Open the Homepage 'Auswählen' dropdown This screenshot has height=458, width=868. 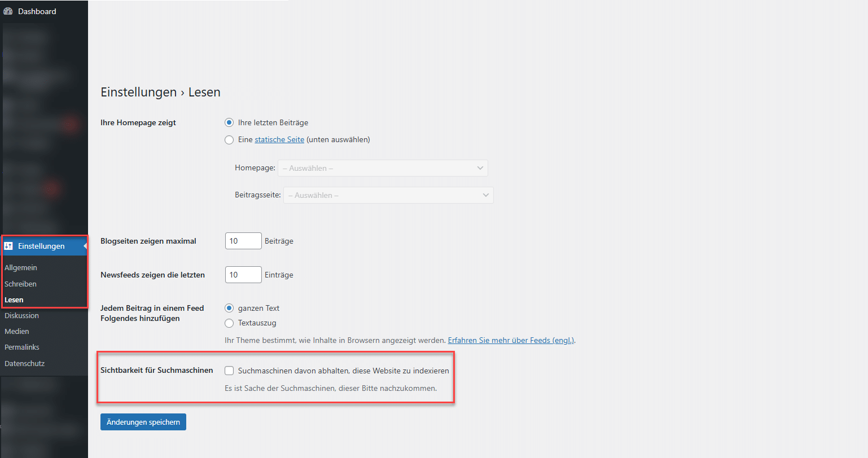pos(383,168)
